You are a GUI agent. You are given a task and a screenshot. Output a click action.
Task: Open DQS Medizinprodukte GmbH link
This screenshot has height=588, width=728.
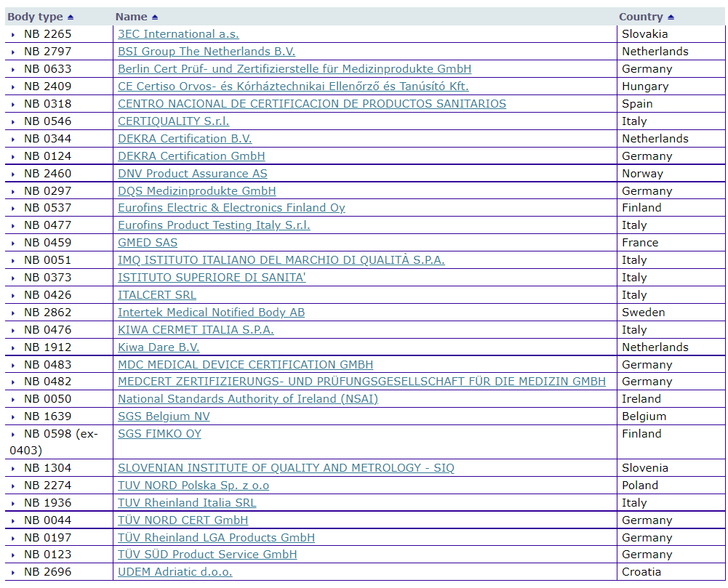click(197, 190)
